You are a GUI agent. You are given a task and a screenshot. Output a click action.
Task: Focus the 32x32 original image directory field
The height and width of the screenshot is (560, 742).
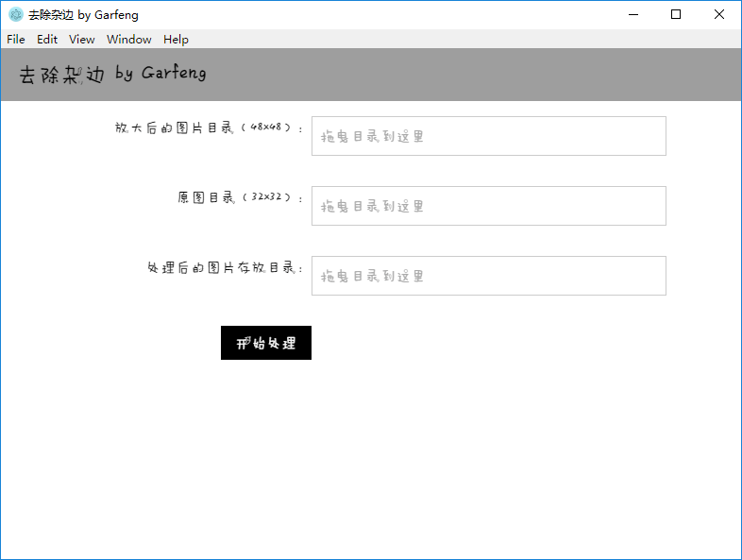[x=489, y=206]
